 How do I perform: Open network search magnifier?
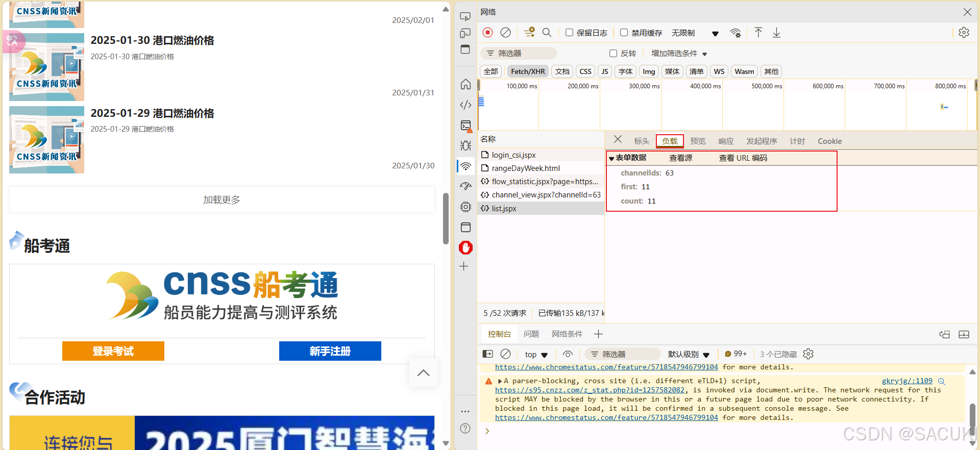coord(547,33)
